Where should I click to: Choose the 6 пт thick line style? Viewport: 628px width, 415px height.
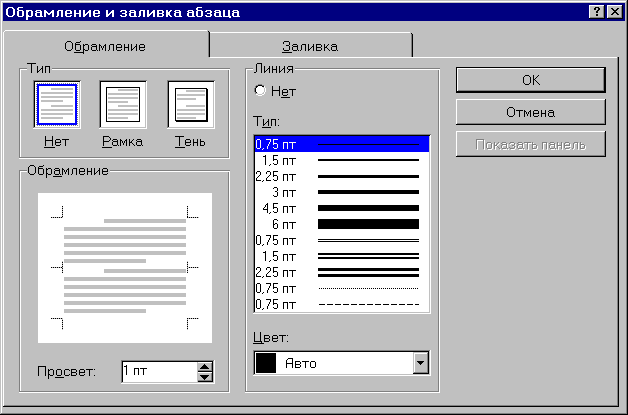[342, 224]
